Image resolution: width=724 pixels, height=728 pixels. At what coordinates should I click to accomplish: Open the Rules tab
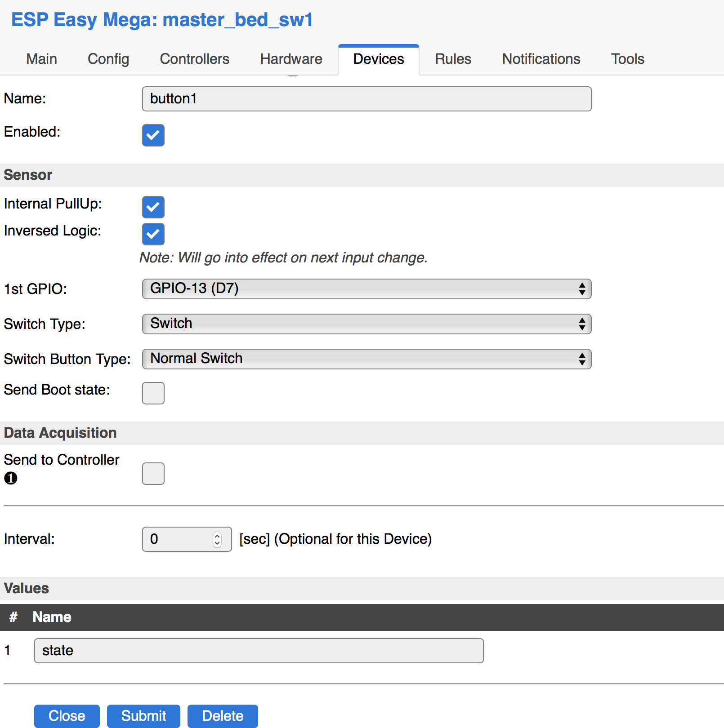(453, 59)
